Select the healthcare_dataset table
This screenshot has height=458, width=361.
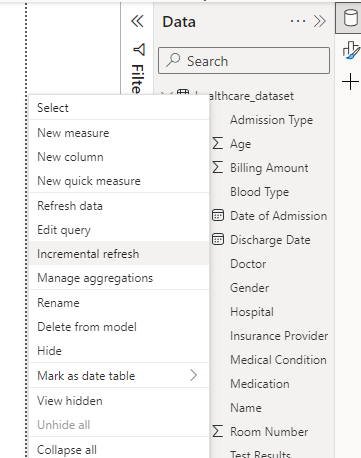click(x=251, y=96)
